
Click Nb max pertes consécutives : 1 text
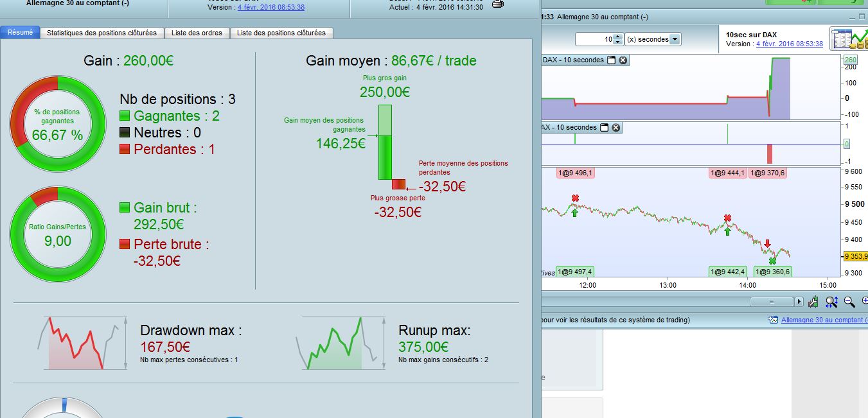[189, 360]
